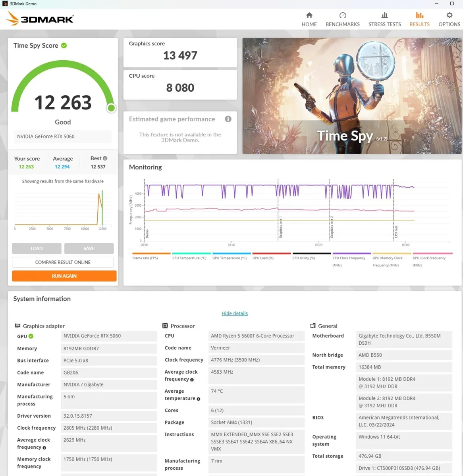
Task: Open the Stress Tests section
Action: pos(384,18)
